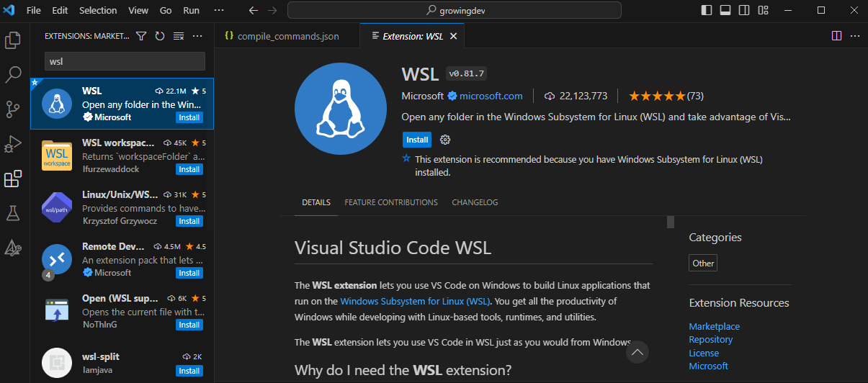
Task: Click the 22,123,773 install count
Action: 576,96
